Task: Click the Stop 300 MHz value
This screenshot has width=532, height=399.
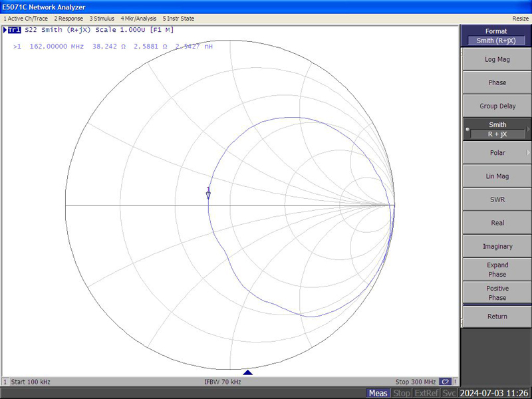Action: click(x=415, y=382)
